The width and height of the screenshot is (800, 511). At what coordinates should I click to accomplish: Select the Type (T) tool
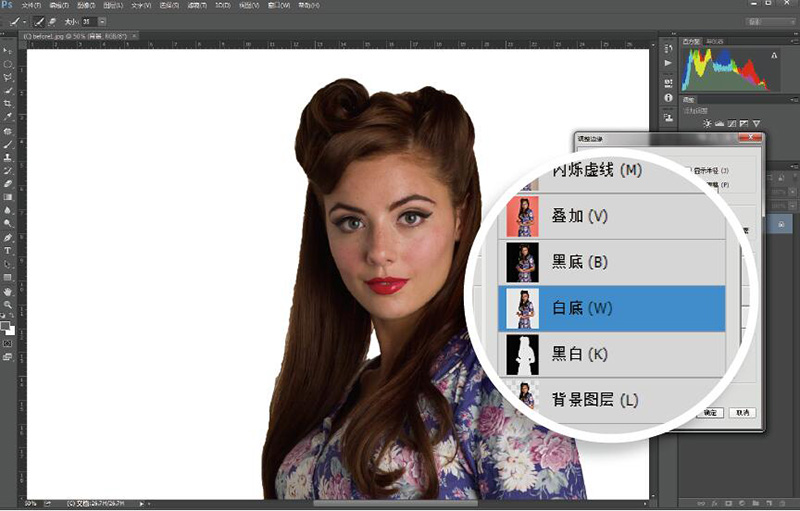click(7, 250)
